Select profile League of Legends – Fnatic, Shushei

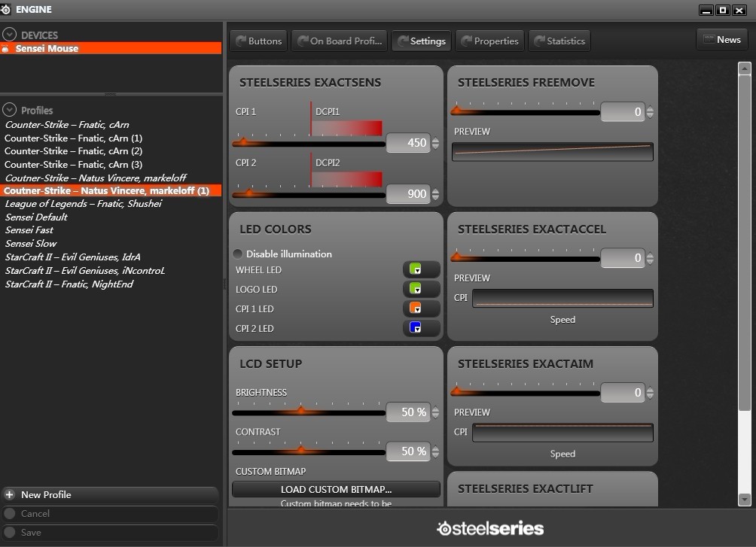coord(84,203)
